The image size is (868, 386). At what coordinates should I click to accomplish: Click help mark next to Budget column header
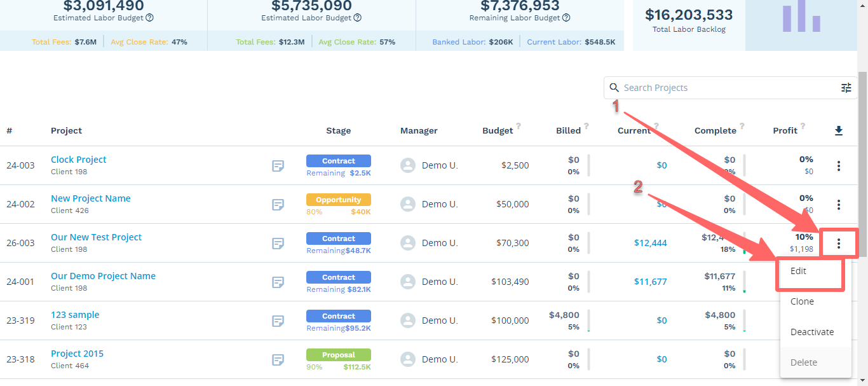(x=519, y=126)
